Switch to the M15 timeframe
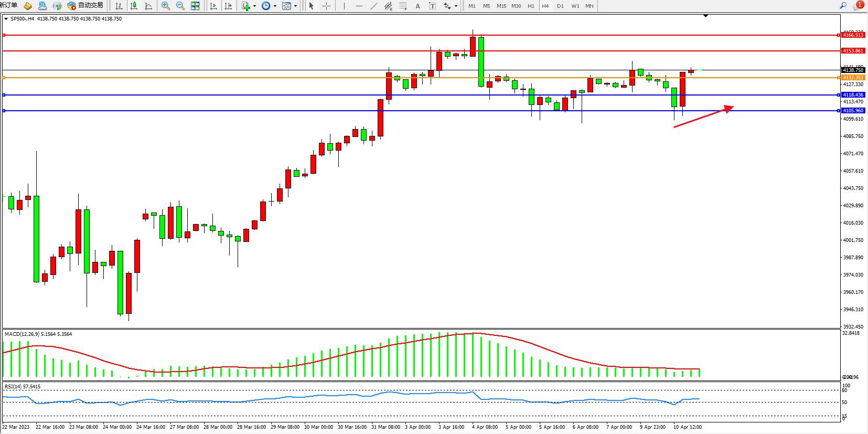The width and height of the screenshot is (868, 434). click(501, 6)
